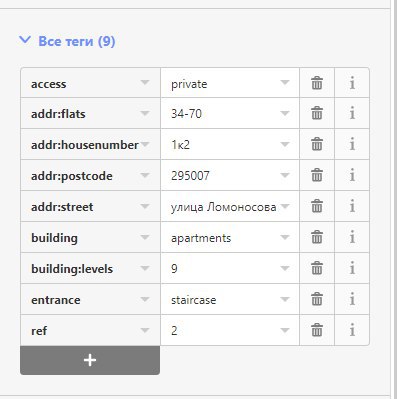Click the Все теги (9) heading
Image resolution: width=399 pixels, height=399 pixels.
click(x=77, y=41)
